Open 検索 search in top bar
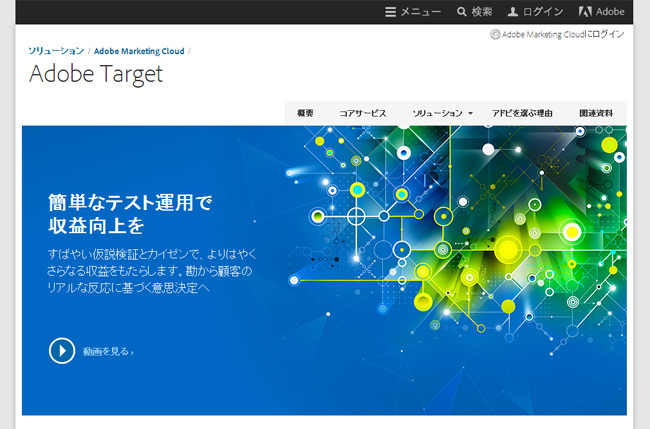 482,12
